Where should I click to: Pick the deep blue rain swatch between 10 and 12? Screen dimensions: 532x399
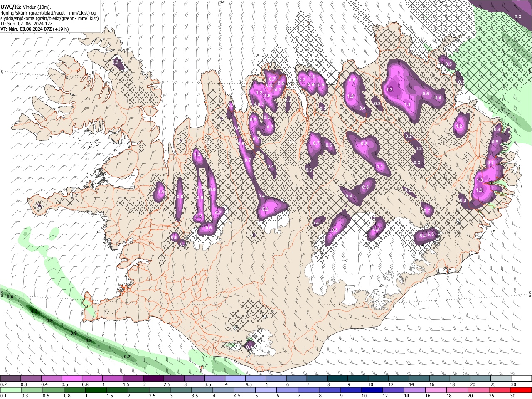(371, 390)
